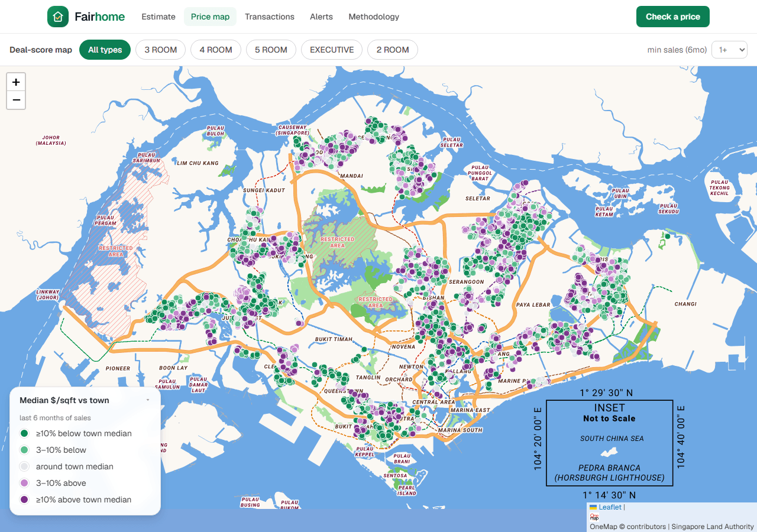Click the light purple 3–10% above swatch
The width and height of the screenshot is (757, 532).
click(24, 483)
